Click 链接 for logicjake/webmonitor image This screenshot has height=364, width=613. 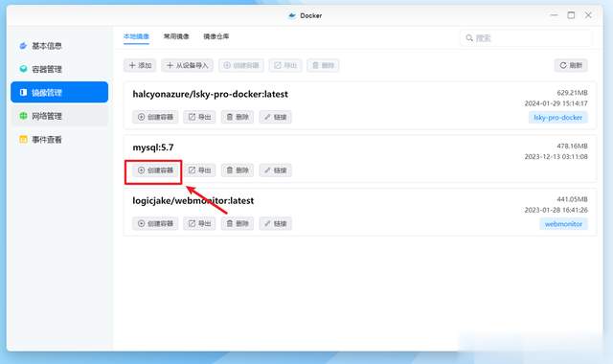(x=275, y=223)
